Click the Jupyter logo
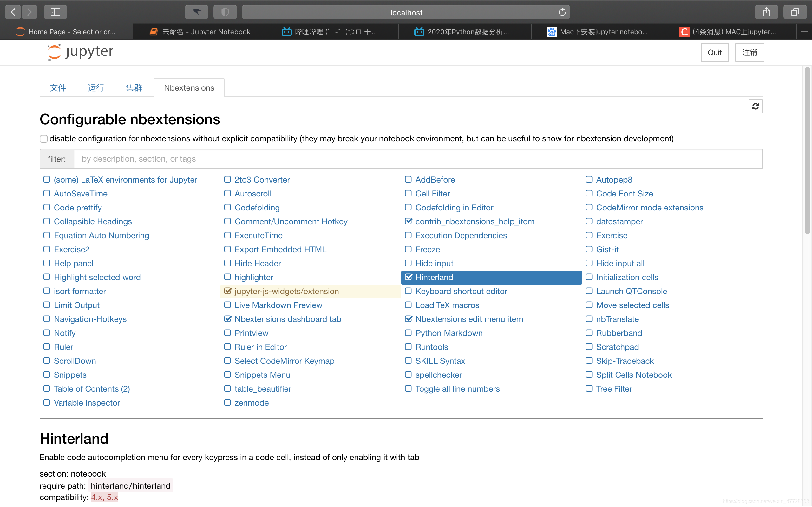 coord(81,52)
